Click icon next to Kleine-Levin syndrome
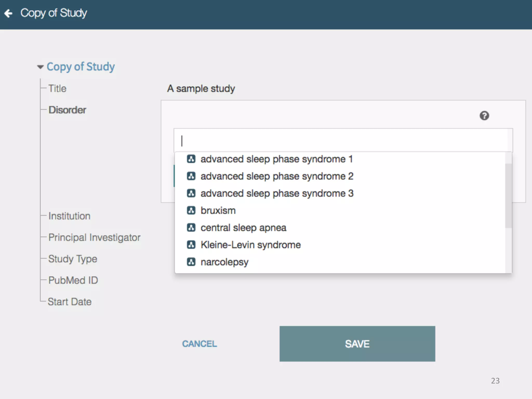The image size is (532, 399). 191,245
